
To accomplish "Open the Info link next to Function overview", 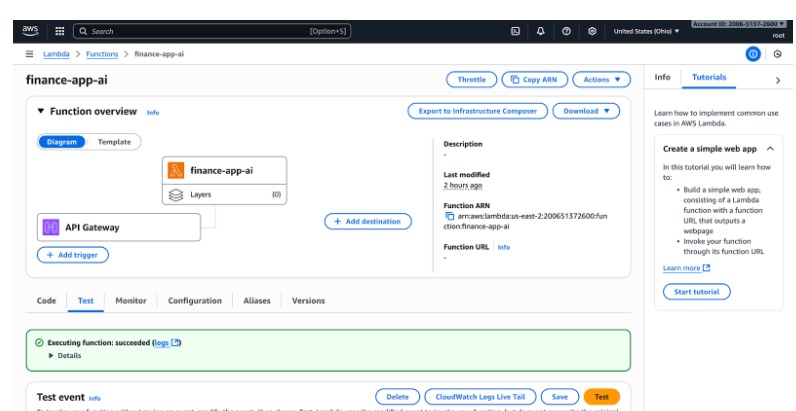I will (x=153, y=113).
